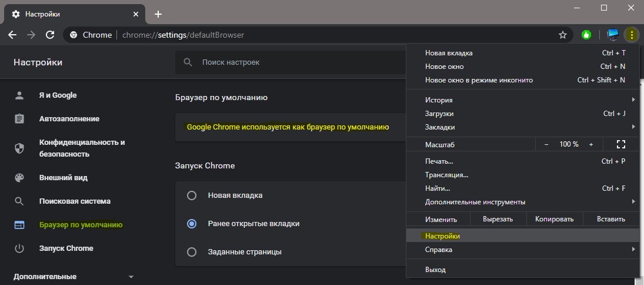The height and width of the screenshot is (285, 644).
Task: Click the magnifier icon for Поисковая система
Action: click(x=19, y=201)
